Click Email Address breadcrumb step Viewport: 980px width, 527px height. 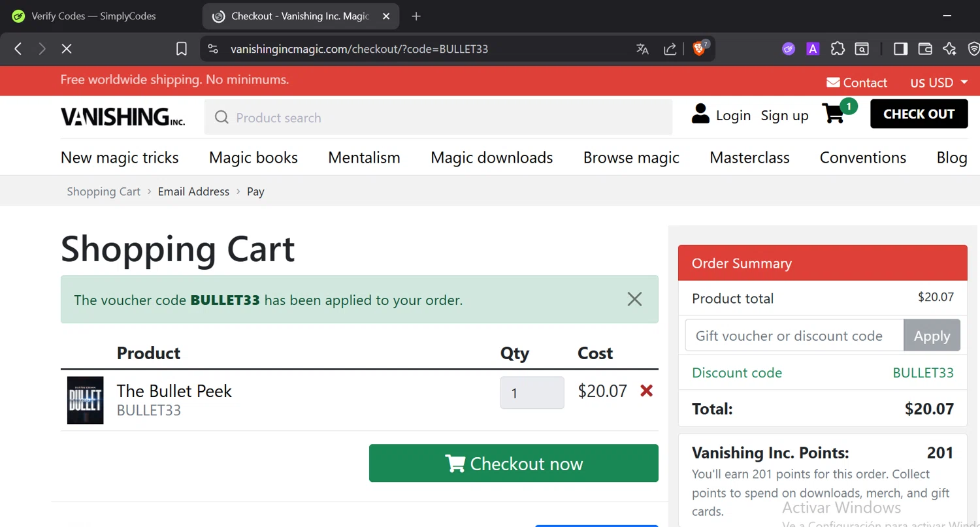click(x=193, y=191)
